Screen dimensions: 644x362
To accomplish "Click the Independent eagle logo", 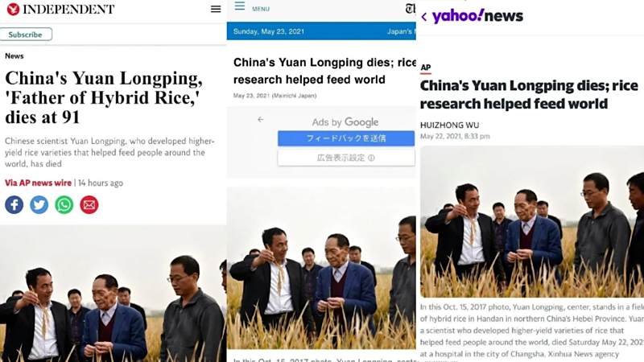I will coord(13,9).
